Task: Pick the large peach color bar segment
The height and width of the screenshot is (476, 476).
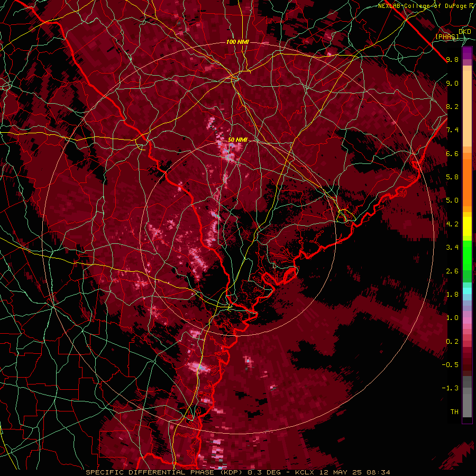Action: tap(467, 108)
